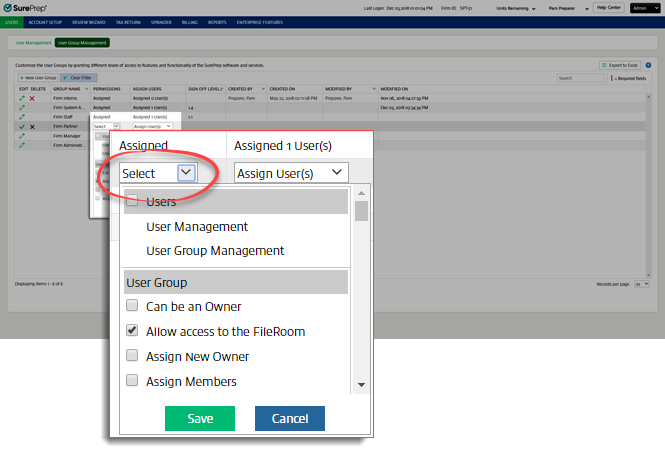Check the Users checkbox
Image resolution: width=665 pixels, height=461 pixels.
tap(132, 202)
